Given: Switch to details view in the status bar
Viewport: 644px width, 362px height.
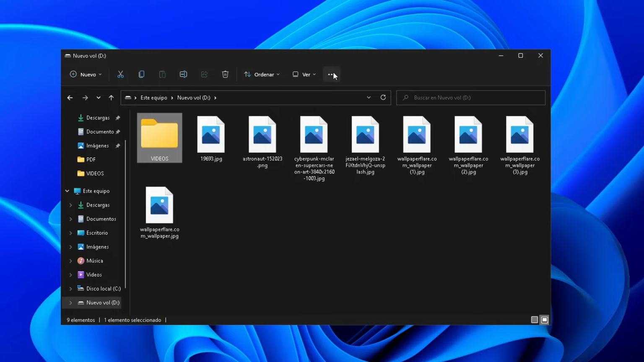Looking at the screenshot, I should pyautogui.click(x=534, y=319).
